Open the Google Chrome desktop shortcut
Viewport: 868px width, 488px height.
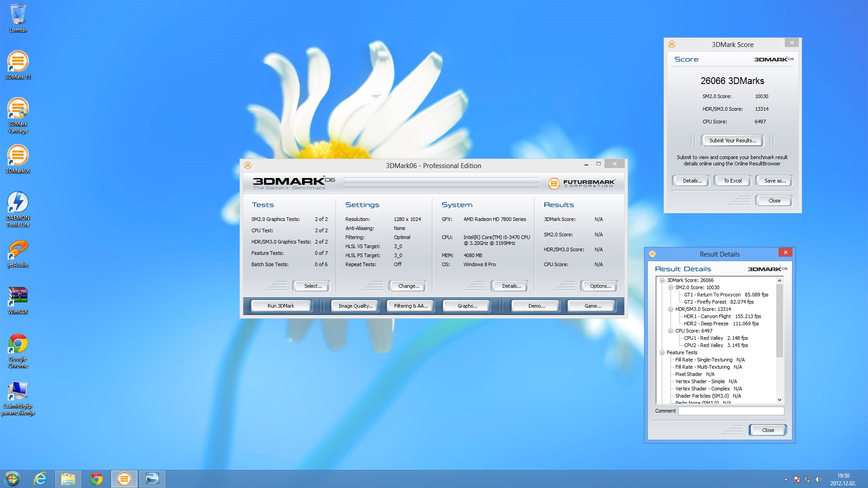pos(18,351)
